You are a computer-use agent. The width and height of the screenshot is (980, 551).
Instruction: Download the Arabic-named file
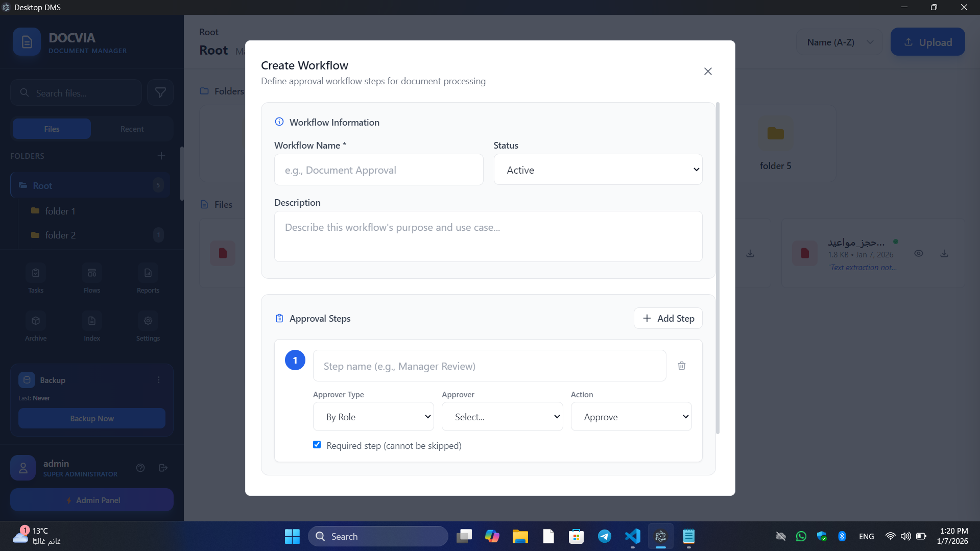click(944, 254)
